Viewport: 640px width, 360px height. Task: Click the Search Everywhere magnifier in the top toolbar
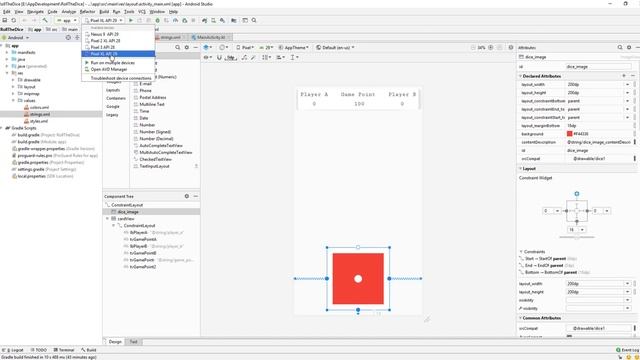click(254, 20)
